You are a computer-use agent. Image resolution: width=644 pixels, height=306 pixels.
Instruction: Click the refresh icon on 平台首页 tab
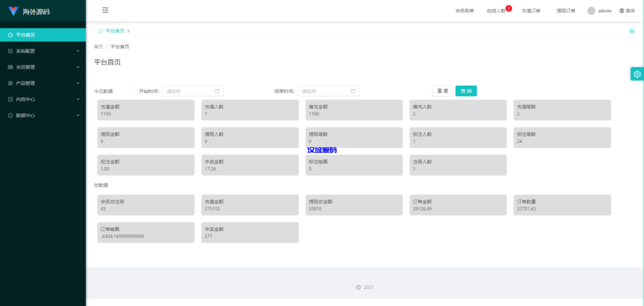(x=101, y=31)
